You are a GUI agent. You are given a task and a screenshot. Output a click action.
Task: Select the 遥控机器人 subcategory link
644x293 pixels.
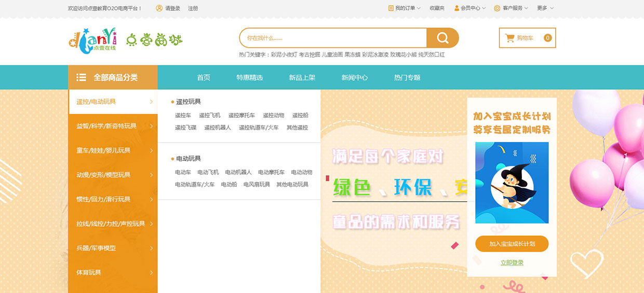(218, 128)
